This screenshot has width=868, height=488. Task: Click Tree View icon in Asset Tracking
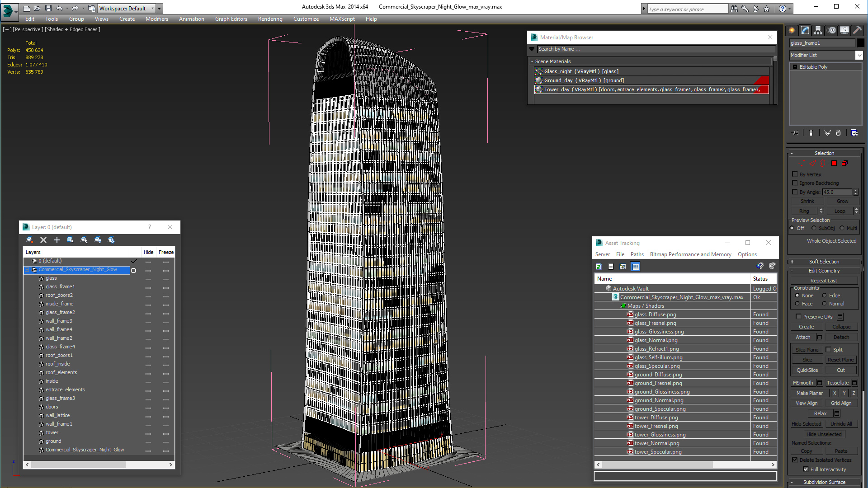pos(623,267)
